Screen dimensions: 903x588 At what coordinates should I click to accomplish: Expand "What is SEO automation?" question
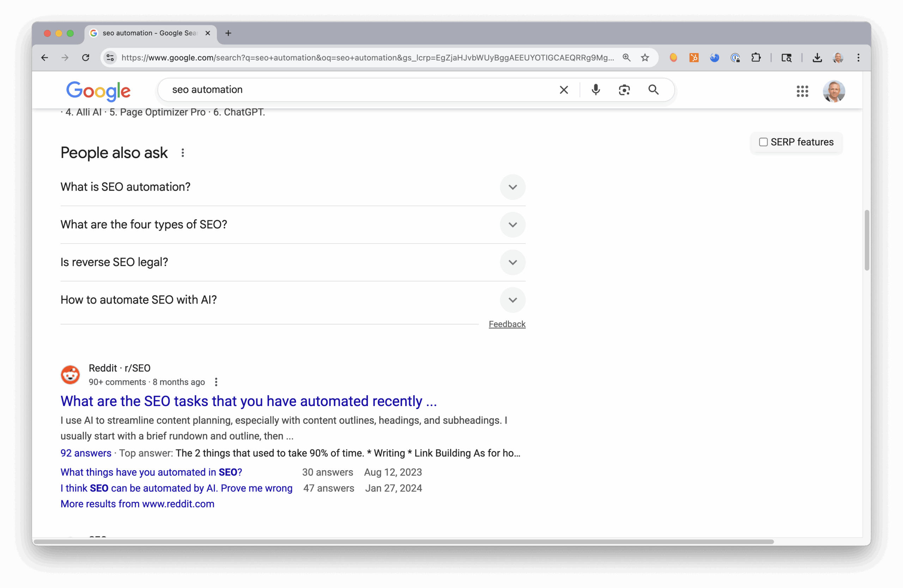pyautogui.click(x=512, y=187)
